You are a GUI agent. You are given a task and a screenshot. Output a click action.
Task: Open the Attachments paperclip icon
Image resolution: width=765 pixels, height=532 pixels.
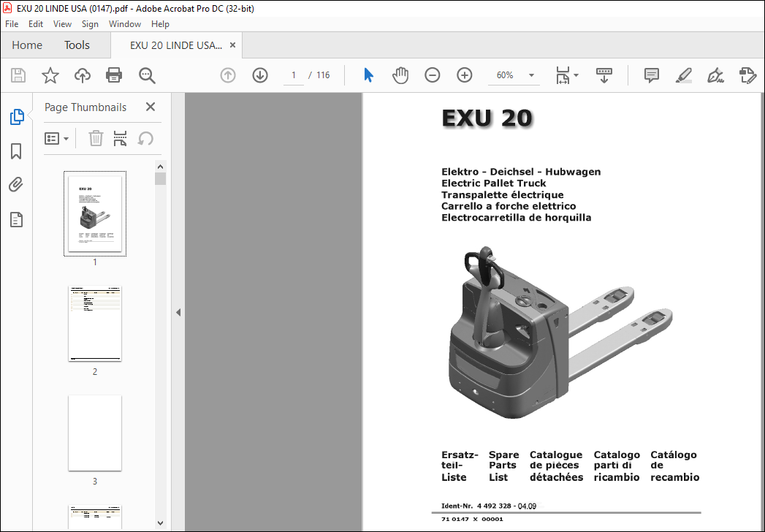[16, 184]
